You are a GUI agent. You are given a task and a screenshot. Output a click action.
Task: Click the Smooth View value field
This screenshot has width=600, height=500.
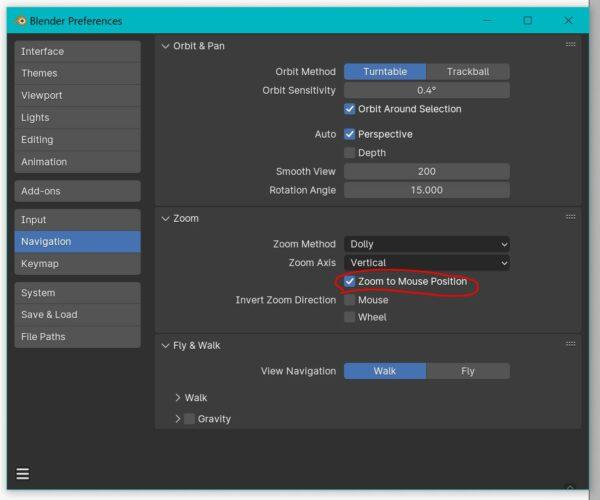pos(427,171)
